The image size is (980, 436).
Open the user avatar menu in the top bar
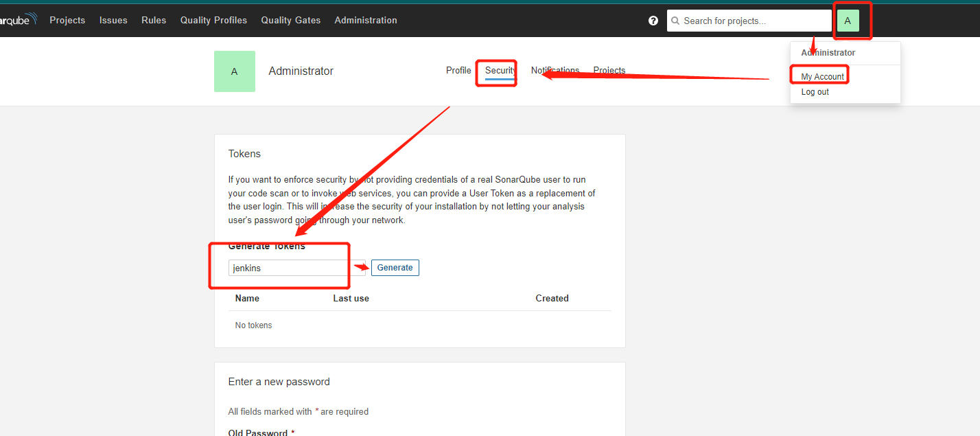coord(848,21)
